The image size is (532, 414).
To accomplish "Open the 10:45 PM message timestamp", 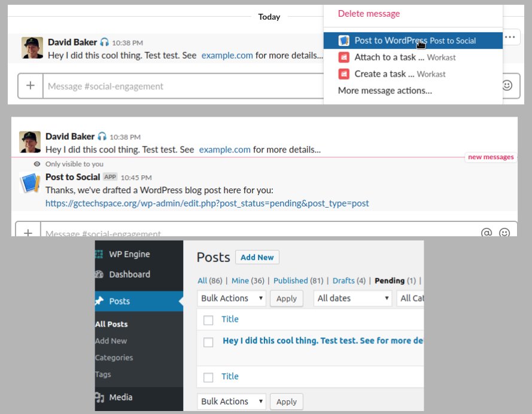I will pos(136,178).
